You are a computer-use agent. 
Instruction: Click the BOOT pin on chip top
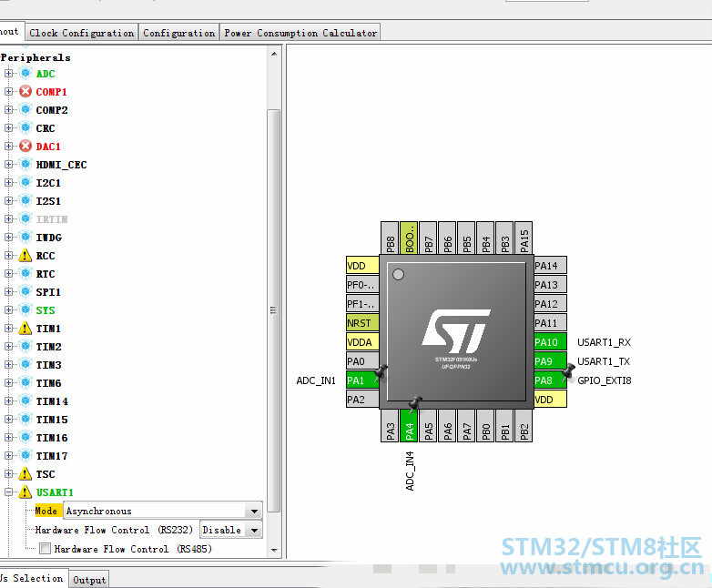[409, 238]
